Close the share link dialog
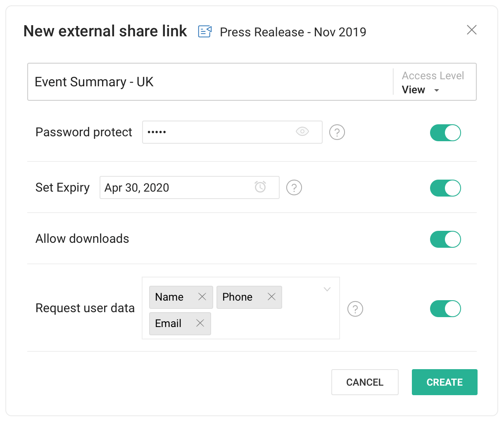This screenshot has height=422, width=504. tap(471, 30)
